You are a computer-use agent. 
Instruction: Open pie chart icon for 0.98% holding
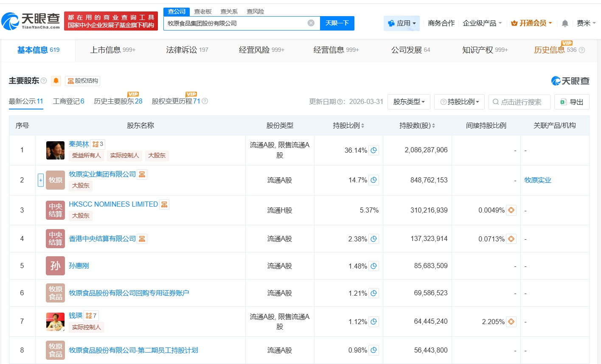coord(374,350)
